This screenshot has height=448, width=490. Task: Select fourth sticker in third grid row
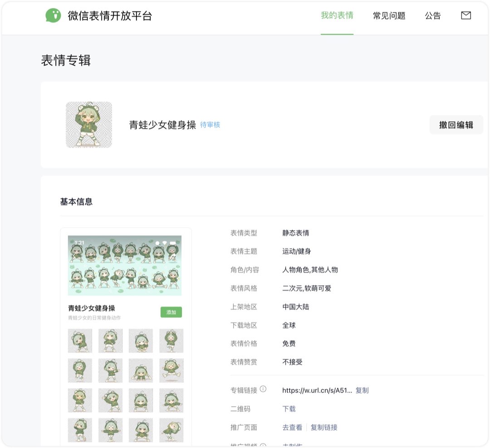(x=171, y=400)
